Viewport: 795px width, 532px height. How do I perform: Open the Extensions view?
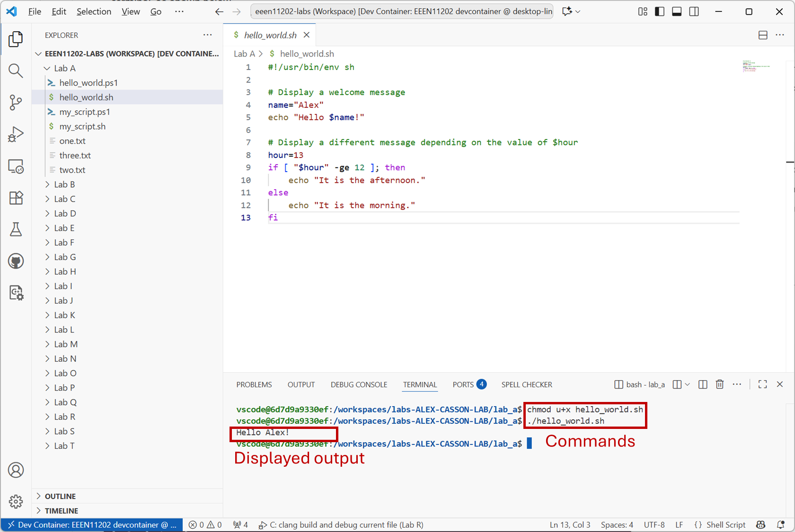click(x=16, y=198)
